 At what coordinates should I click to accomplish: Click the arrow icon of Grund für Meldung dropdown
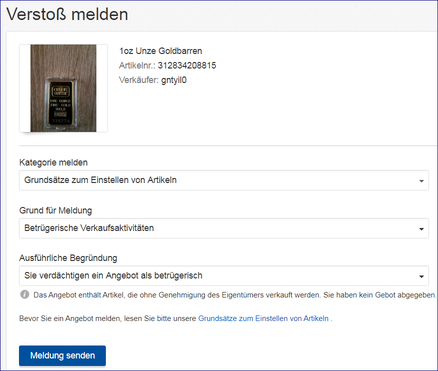(421, 229)
